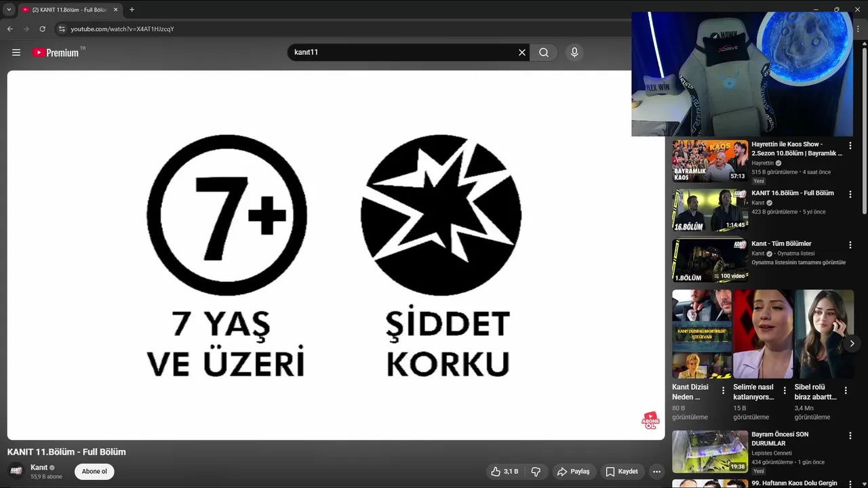This screenshot has width=868, height=488.
Task: Run search with the magnifier button
Action: tap(544, 52)
